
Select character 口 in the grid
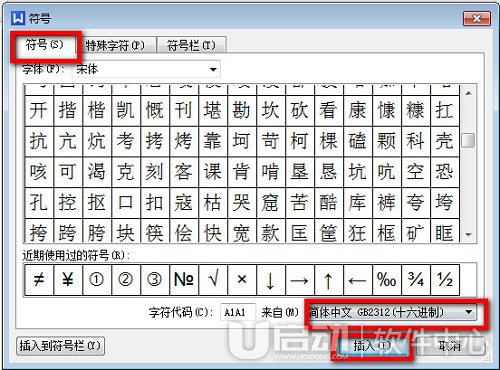coord(126,202)
